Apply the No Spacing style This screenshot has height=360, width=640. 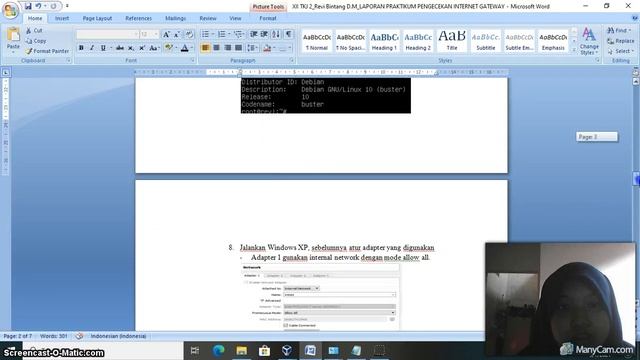coord(350,41)
